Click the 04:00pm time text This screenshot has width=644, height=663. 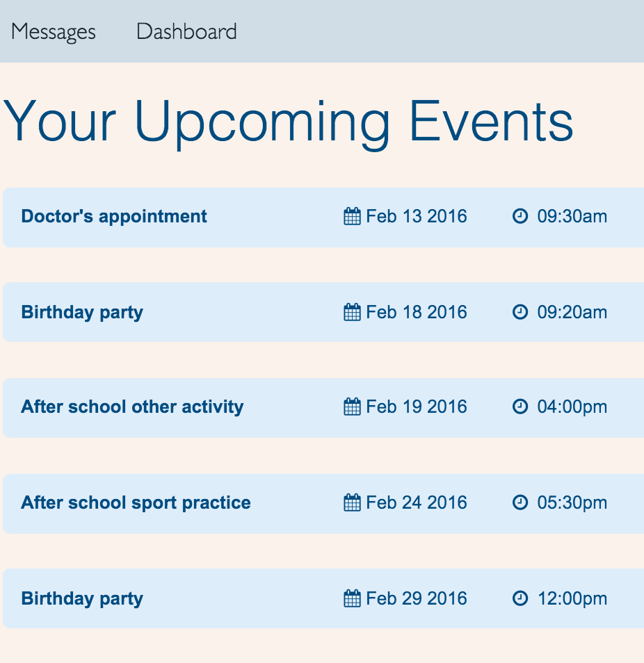coord(572,408)
